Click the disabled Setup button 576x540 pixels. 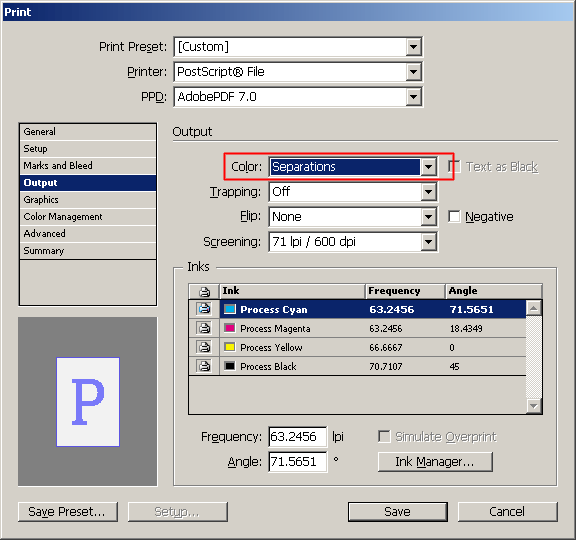pos(178,512)
